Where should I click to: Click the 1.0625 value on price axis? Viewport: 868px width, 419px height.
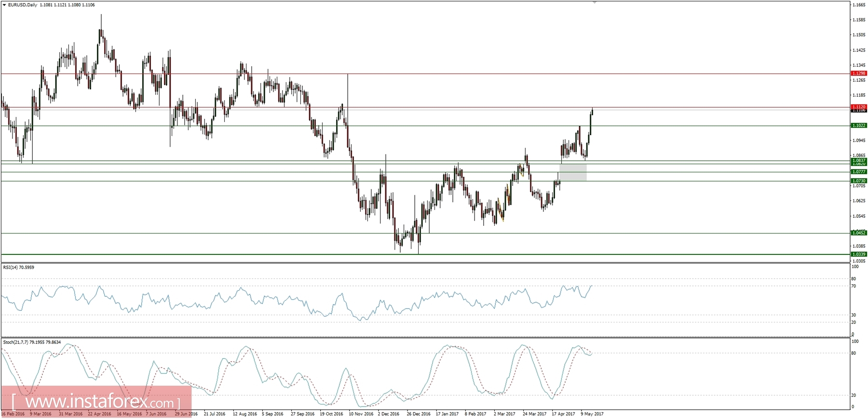[x=858, y=201]
